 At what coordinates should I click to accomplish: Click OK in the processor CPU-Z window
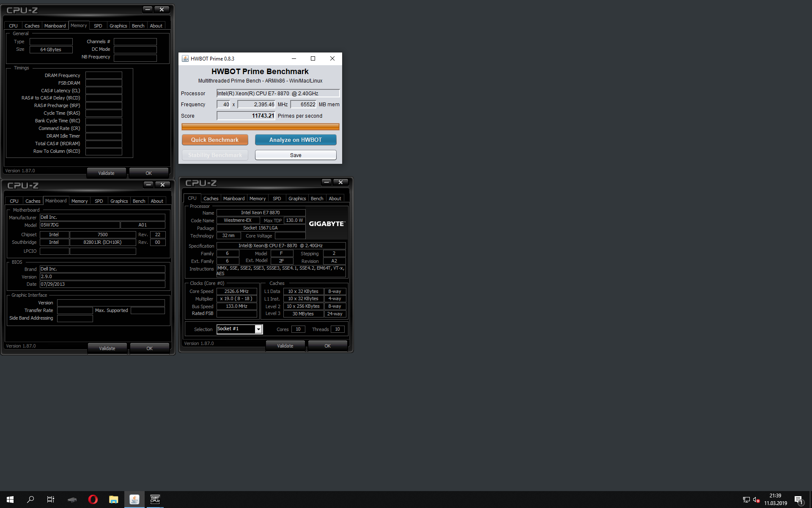[328, 346]
